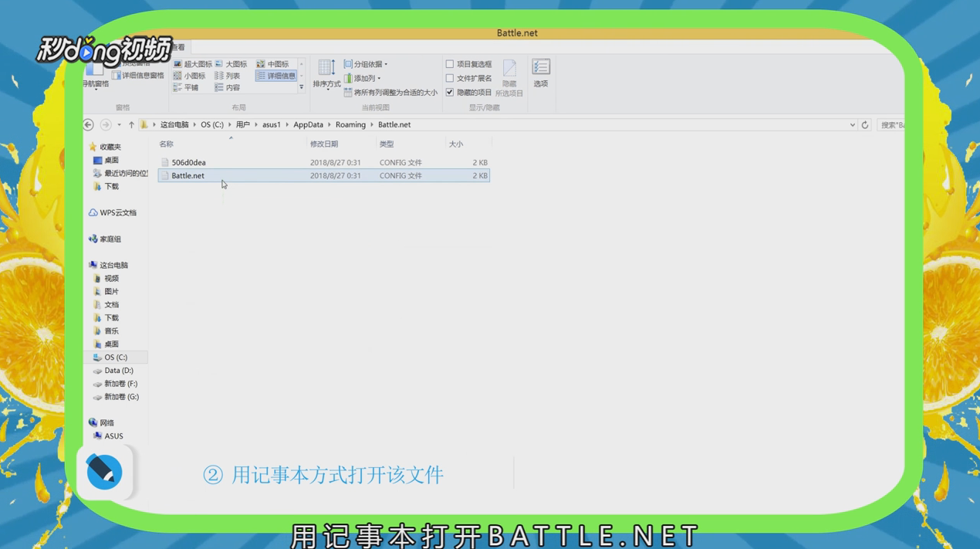This screenshot has height=549, width=980.
Task: Sort by the 类型 column header
Action: (387, 144)
